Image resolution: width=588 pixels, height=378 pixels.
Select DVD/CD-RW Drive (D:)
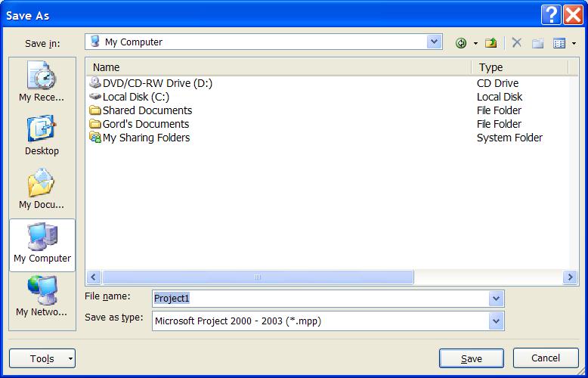(x=157, y=83)
